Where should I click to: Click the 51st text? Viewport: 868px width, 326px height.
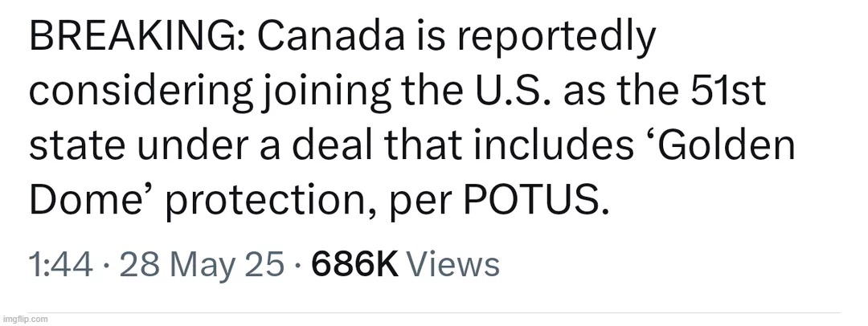737,93
